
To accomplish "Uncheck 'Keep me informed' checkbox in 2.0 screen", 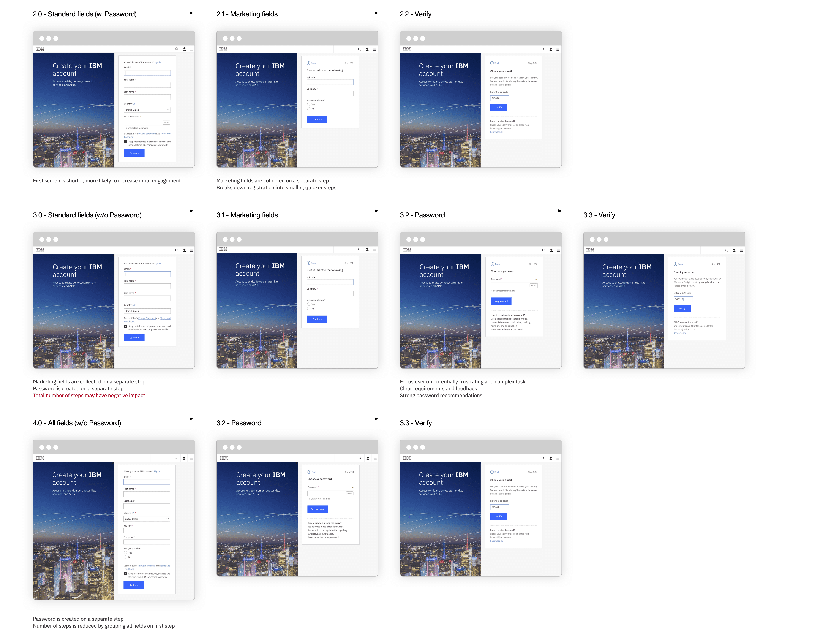I will pyautogui.click(x=126, y=142).
